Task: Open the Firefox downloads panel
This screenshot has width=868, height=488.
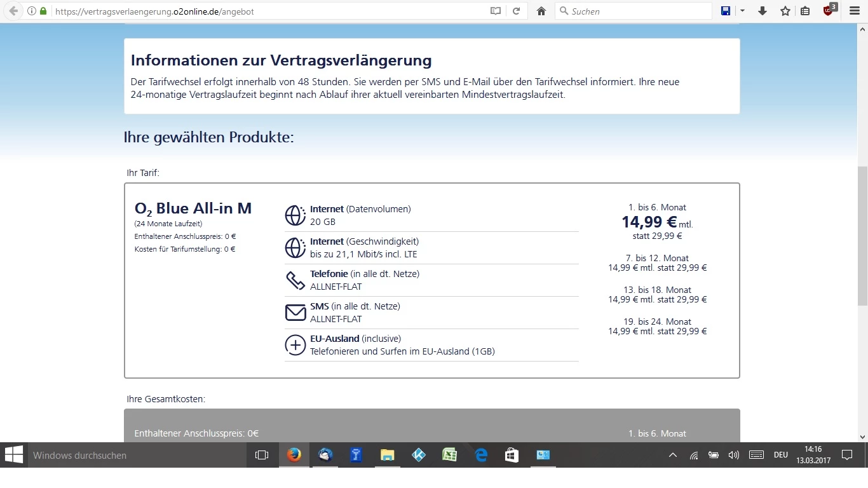Action: click(763, 11)
